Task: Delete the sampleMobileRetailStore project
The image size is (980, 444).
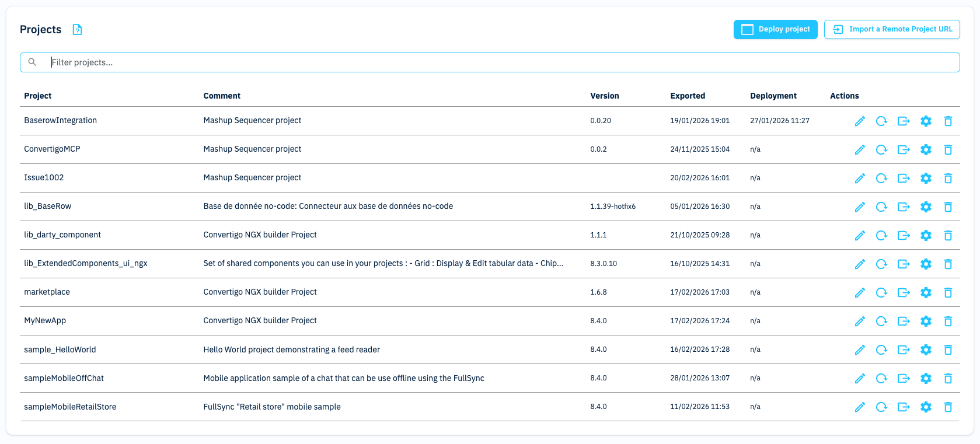Action: click(948, 407)
